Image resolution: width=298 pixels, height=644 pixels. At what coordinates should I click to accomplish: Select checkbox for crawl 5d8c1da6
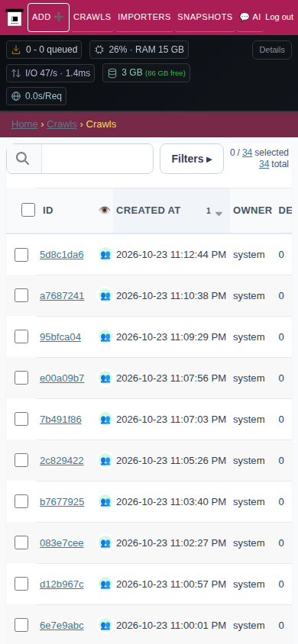point(21,255)
